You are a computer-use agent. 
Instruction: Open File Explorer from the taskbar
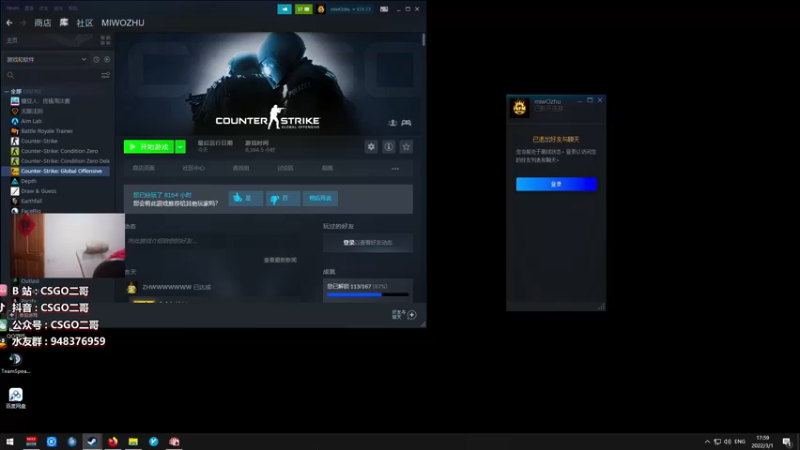coord(133,441)
